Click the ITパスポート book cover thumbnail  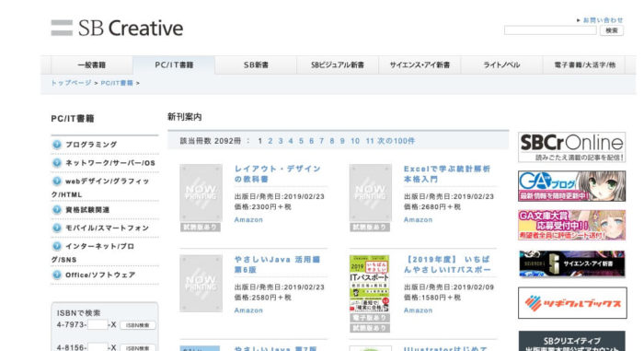[x=370, y=284]
